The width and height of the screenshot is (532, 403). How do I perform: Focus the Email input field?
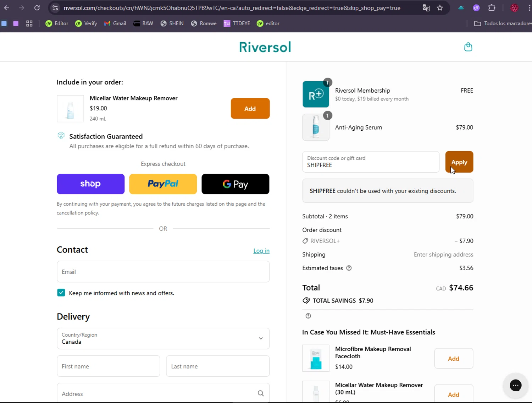163,272
